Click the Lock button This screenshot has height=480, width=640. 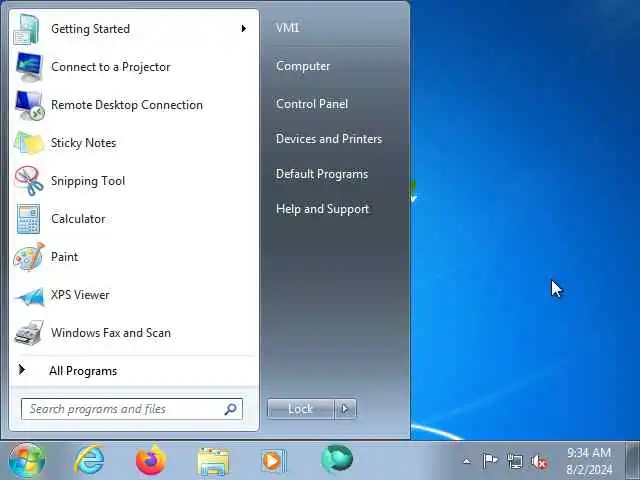pos(300,409)
